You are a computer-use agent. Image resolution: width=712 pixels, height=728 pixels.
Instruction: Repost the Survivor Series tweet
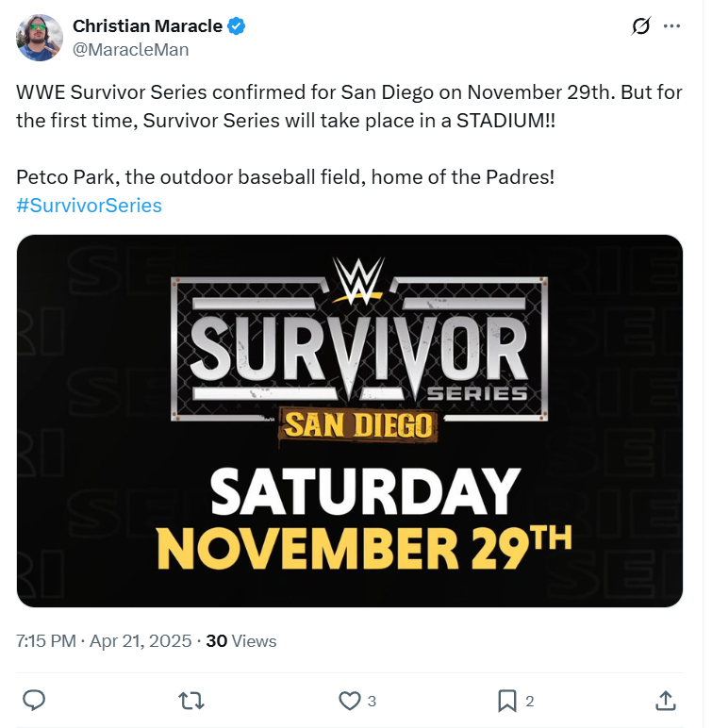coord(191,700)
